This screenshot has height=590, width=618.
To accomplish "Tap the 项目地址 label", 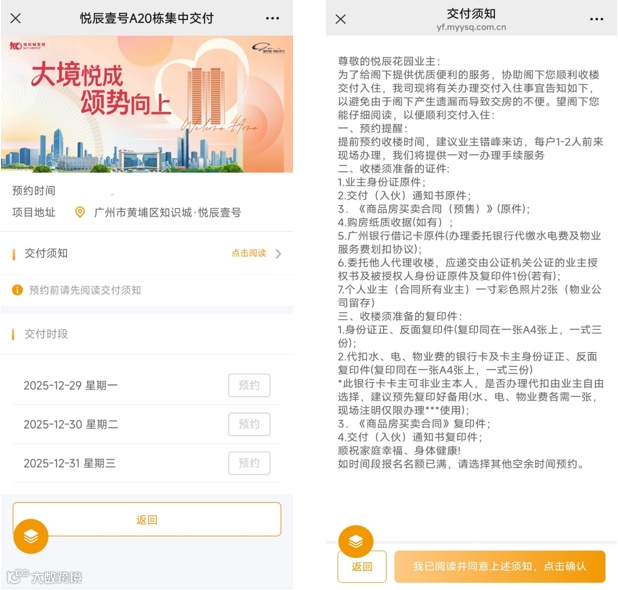I will coord(34,212).
